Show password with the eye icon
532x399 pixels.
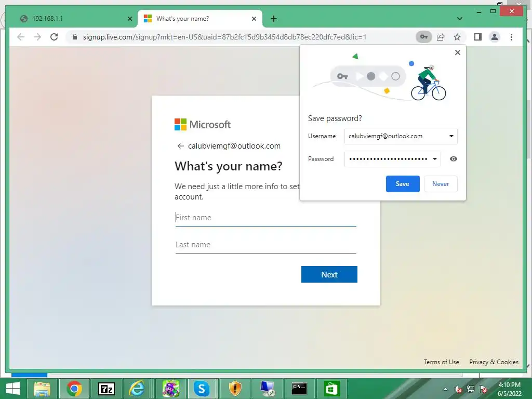click(x=453, y=159)
